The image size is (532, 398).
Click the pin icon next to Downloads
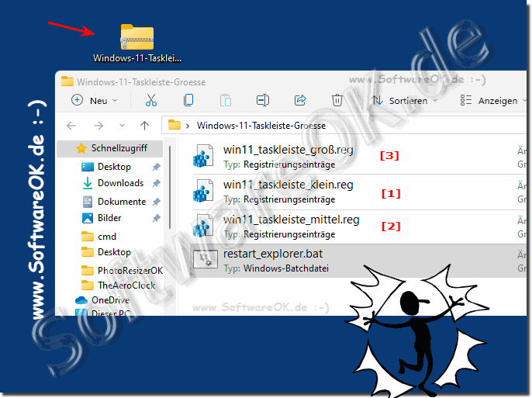click(156, 183)
